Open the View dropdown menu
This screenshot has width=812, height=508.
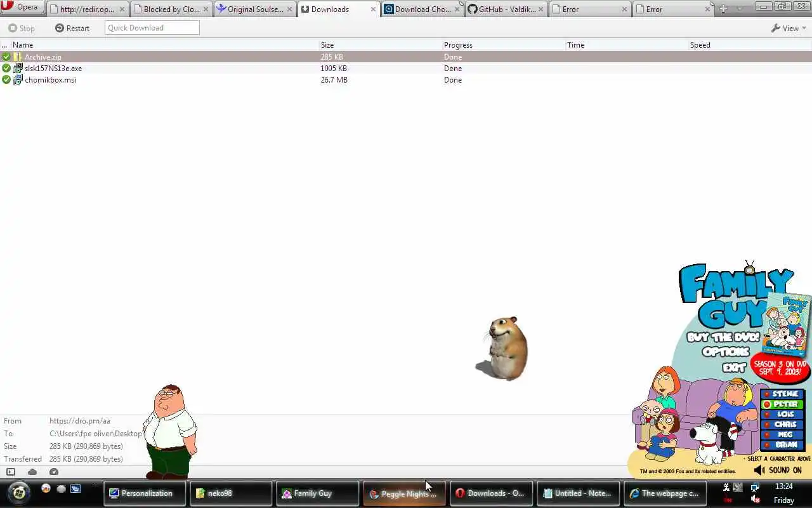[789, 28]
